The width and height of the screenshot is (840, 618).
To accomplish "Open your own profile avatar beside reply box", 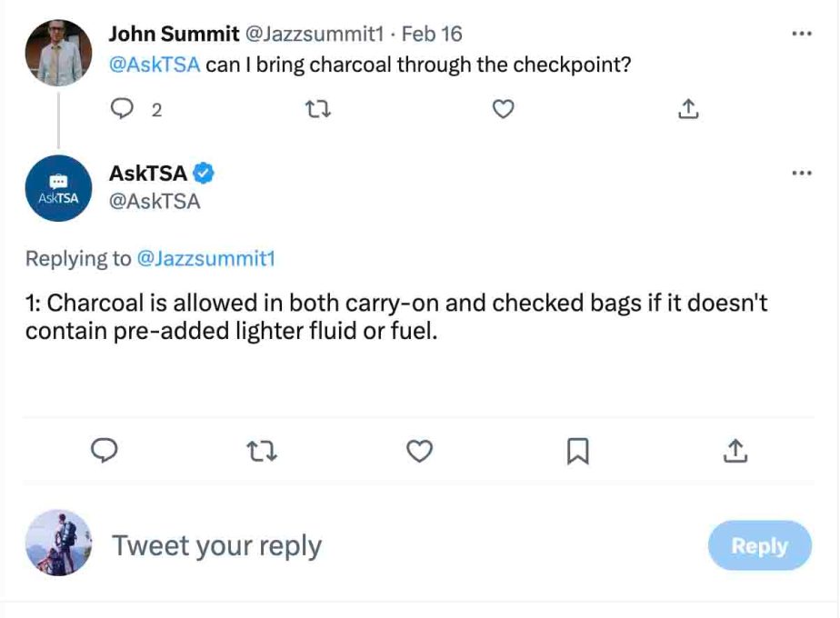I will tap(58, 543).
